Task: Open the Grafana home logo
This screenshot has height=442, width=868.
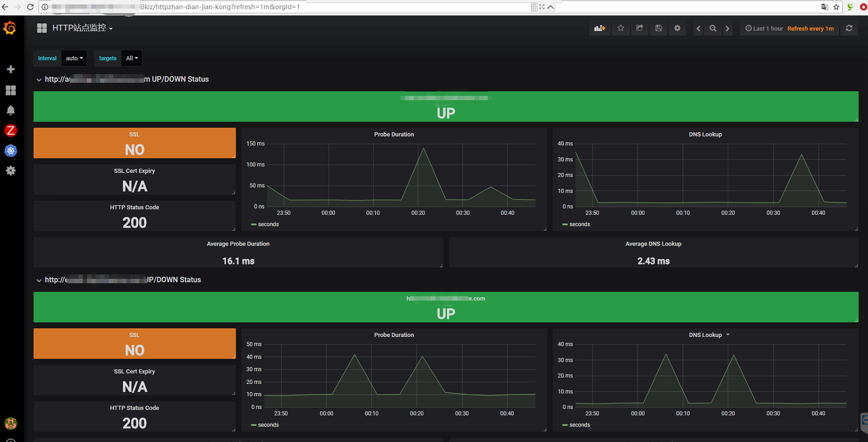Action: [10, 28]
